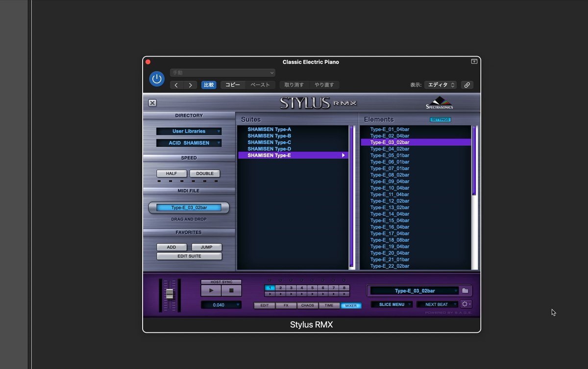Select part 7
Screen dimensions: 588x369
pyautogui.click(x=334, y=288)
